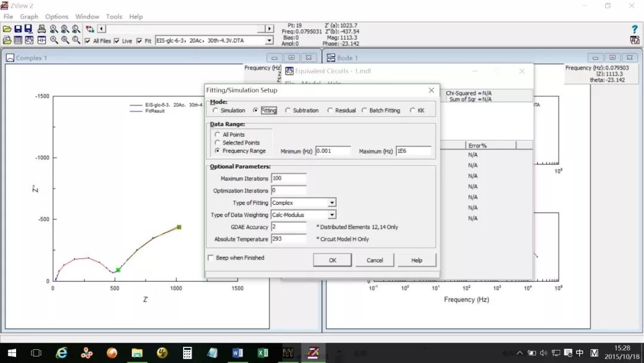This screenshot has height=363, width=644.
Task: Open the data table grid icon
Action: (x=18, y=40)
